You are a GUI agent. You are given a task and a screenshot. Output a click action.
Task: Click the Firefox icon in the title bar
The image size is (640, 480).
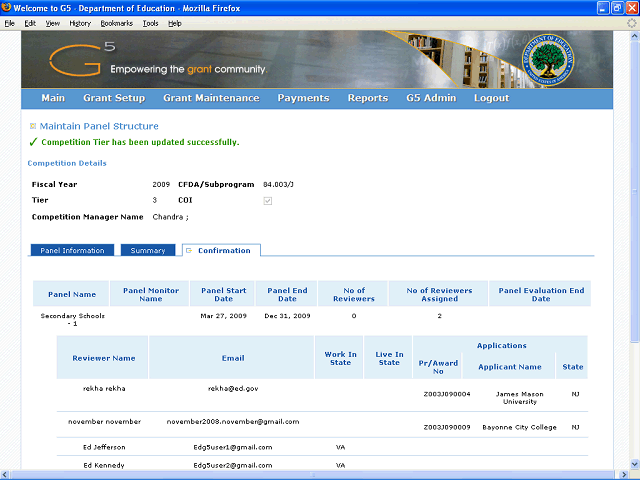[x=7, y=8]
